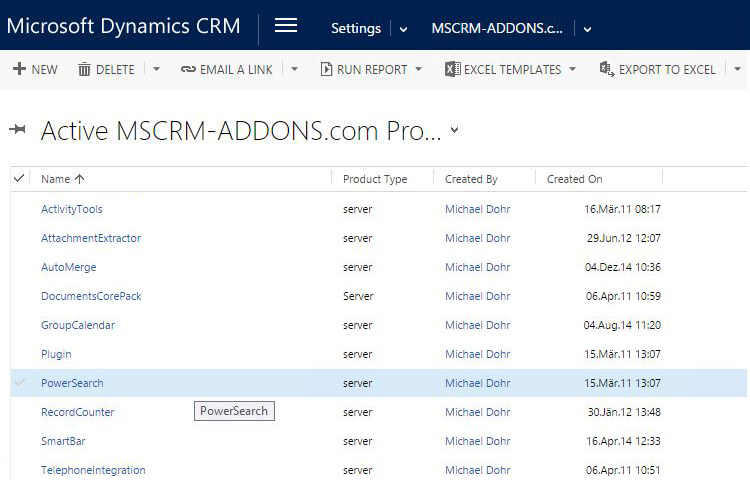Screen dimensions: 750x488
Task: Open Michael Dohr in the ActivityTools row
Action: (x=477, y=209)
